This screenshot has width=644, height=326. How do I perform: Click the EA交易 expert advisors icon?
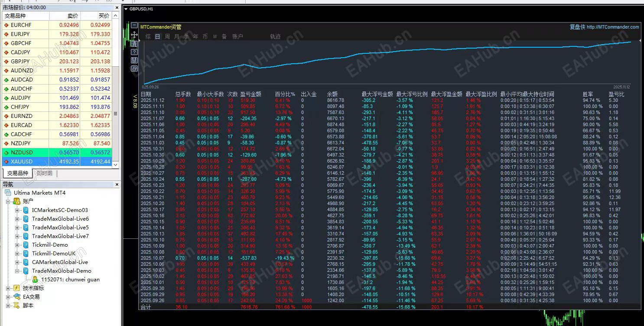pos(16,297)
